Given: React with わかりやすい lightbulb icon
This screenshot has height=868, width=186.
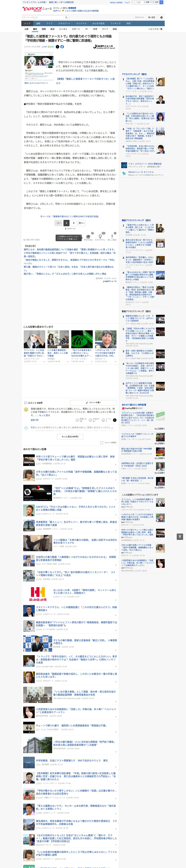Looking at the screenshot, I should (x=100, y=237).
